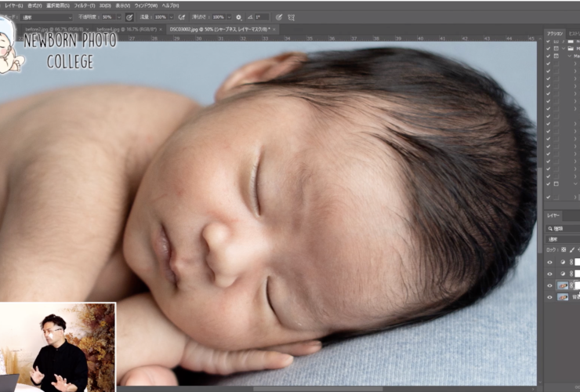The image size is (580, 392).
Task: Click adjustment icon of second layer
Action: coord(563,274)
